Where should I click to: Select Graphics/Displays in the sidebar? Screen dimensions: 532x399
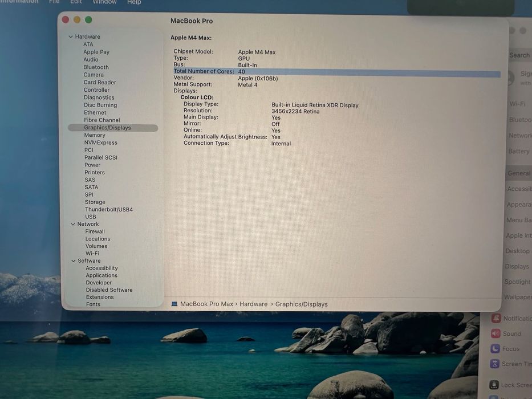pyautogui.click(x=113, y=128)
